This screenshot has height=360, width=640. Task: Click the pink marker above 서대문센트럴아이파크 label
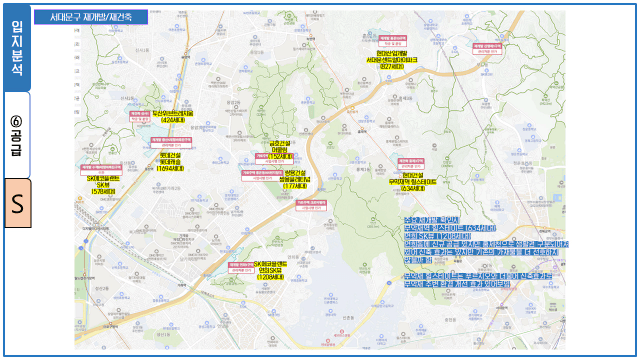392,41
